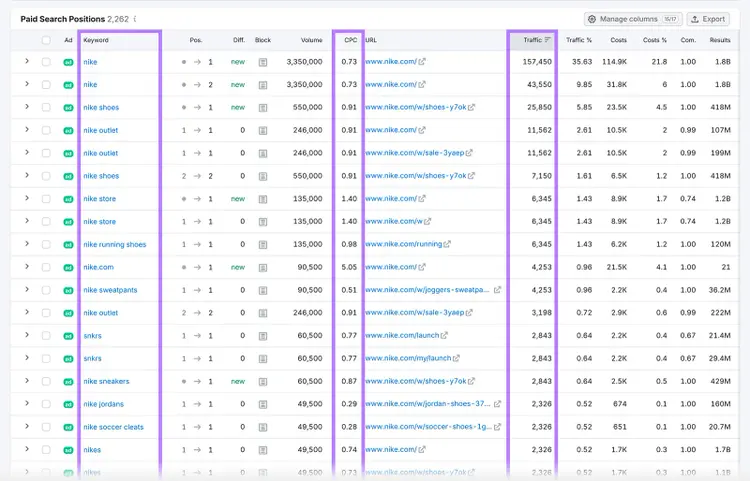Screen dimensions: 750x481
Task: Open the Block icon in the nike soccer cleats row
Action: coord(263,427)
